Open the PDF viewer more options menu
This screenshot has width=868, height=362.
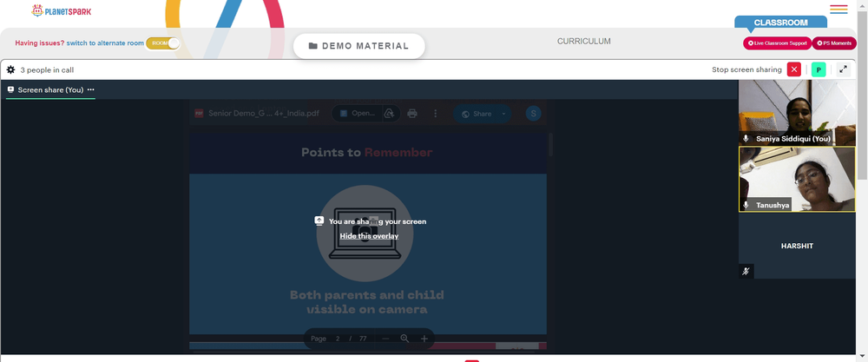tap(435, 114)
